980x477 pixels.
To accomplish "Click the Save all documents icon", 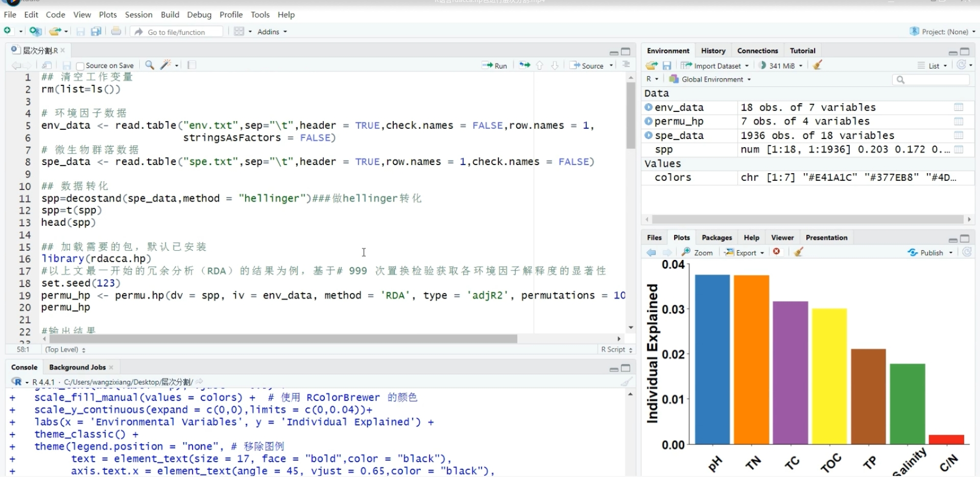I will click(x=96, y=32).
